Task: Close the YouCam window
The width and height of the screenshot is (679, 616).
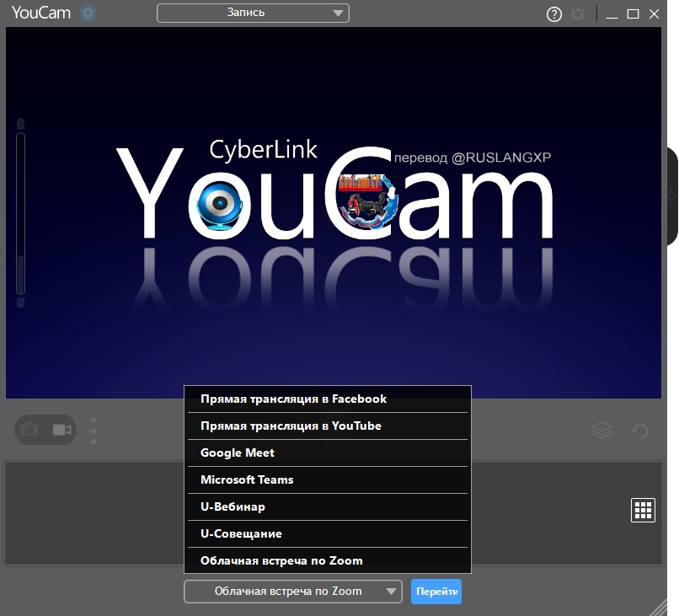Action: coord(654,14)
